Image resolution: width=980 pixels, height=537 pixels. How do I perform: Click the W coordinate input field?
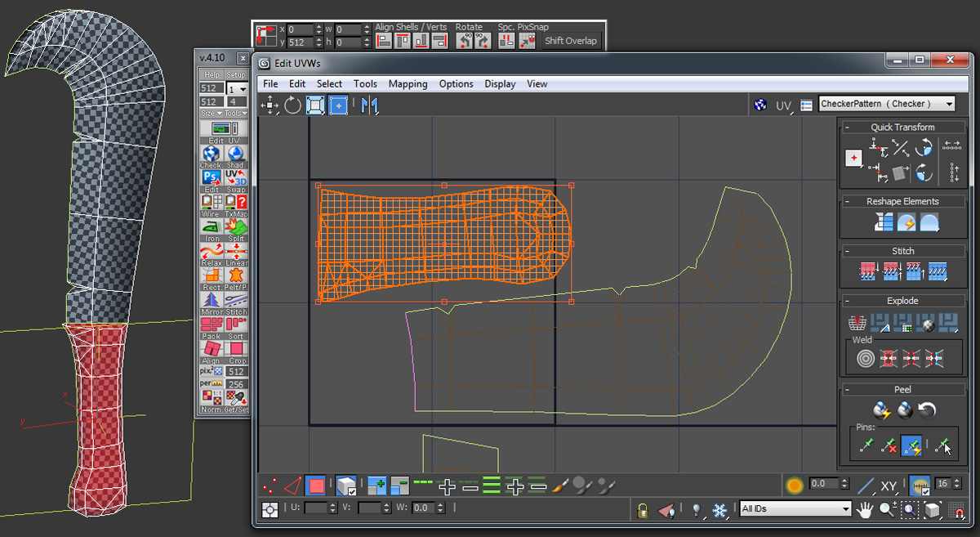tap(422, 508)
